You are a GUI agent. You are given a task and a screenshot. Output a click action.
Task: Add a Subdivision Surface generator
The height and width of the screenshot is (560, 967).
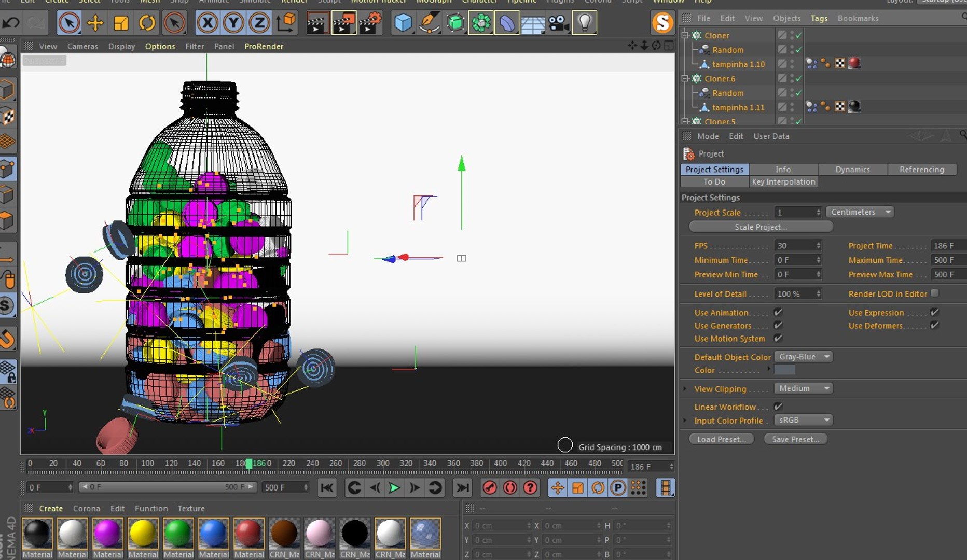pos(455,23)
